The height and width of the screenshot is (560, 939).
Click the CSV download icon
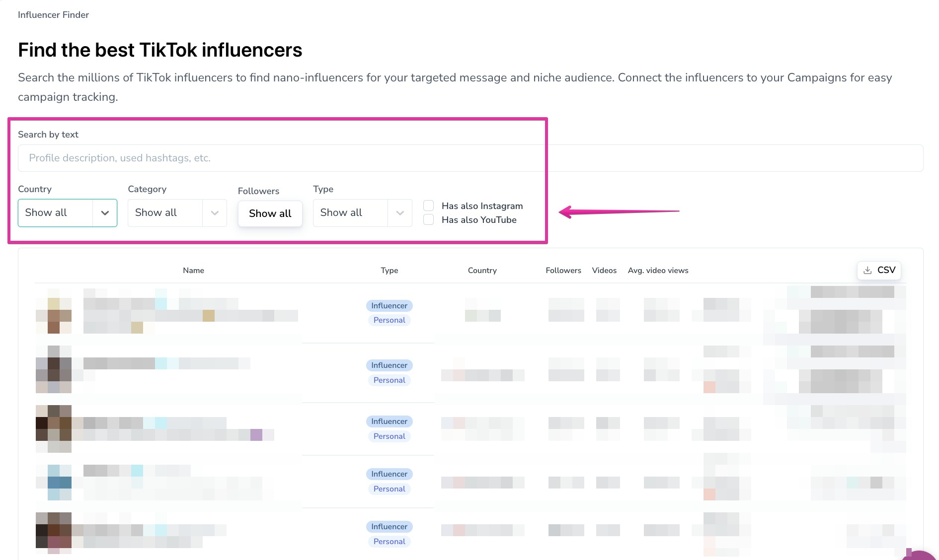867,270
